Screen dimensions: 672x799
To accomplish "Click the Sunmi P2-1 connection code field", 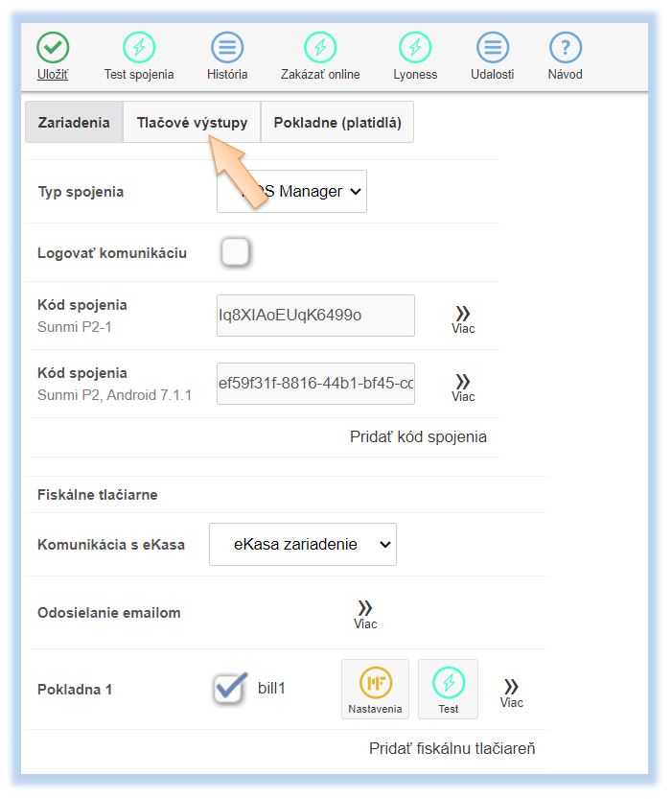I will pyautogui.click(x=315, y=315).
